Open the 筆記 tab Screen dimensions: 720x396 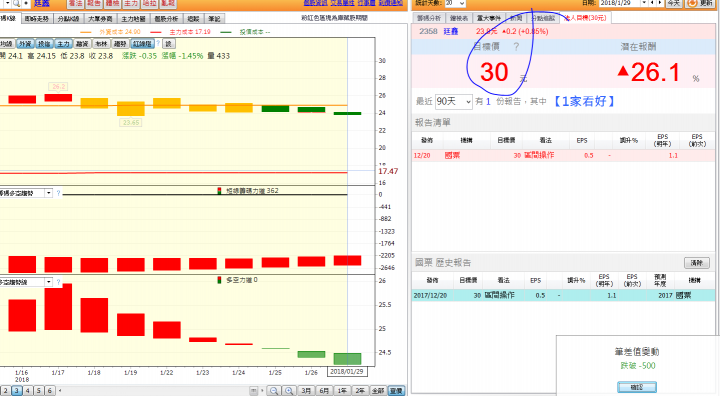coord(214,19)
